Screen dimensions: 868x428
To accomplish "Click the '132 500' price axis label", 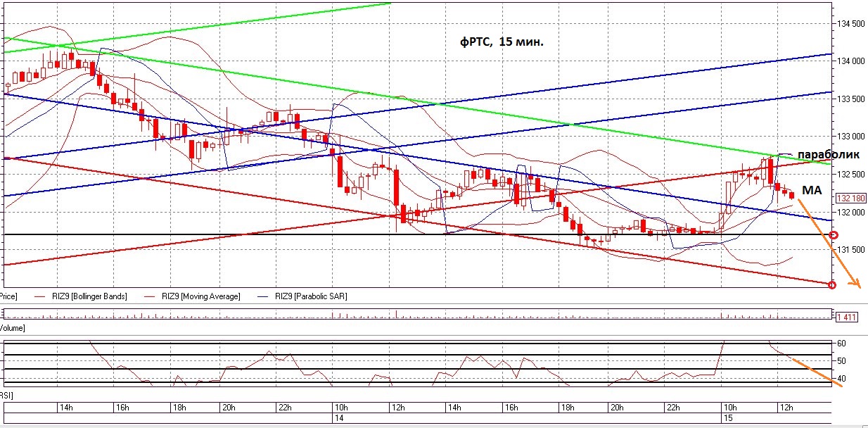I will (x=852, y=175).
